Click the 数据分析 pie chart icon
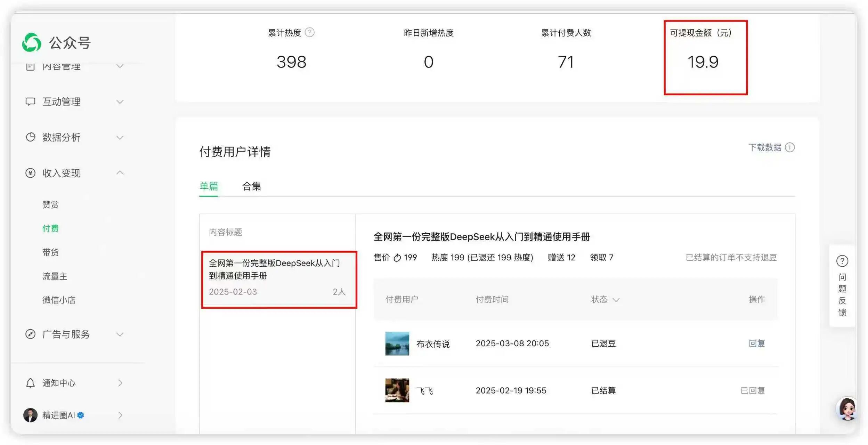Screen dimensions: 868x445 point(30,137)
